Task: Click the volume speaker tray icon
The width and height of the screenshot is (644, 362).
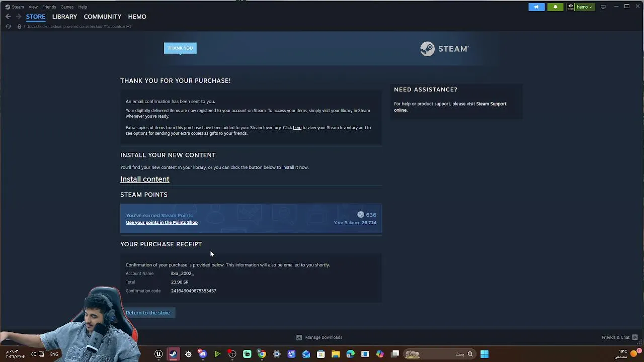Action: [33, 354]
